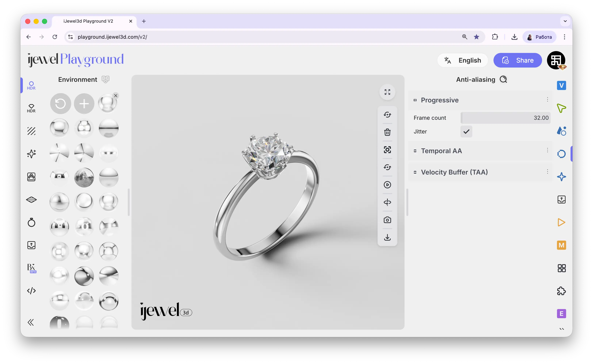The image size is (593, 364).
Task: Open a new browser tab
Action: click(144, 21)
